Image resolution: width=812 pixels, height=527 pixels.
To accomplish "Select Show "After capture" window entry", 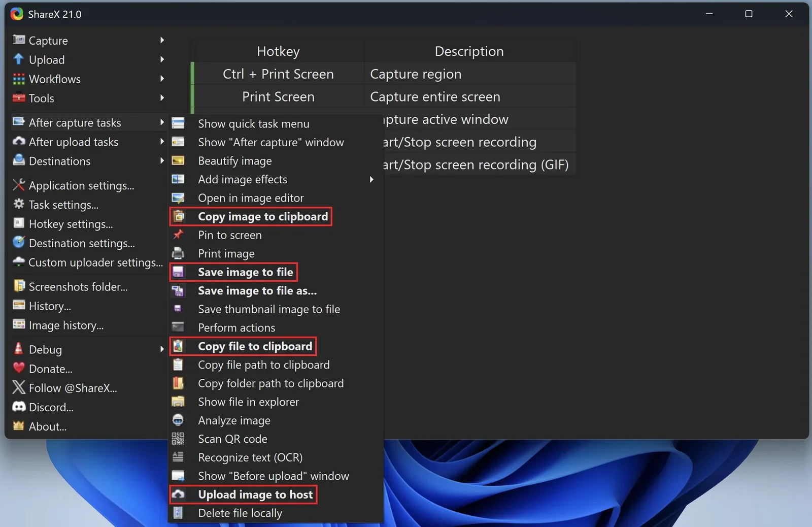I will pyautogui.click(x=276, y=142).
